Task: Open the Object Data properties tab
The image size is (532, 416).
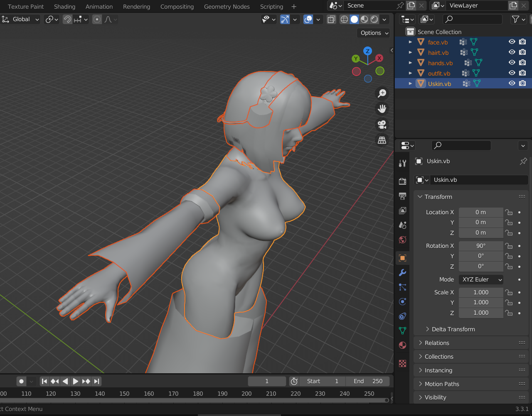Action: (x=402, y=331)
